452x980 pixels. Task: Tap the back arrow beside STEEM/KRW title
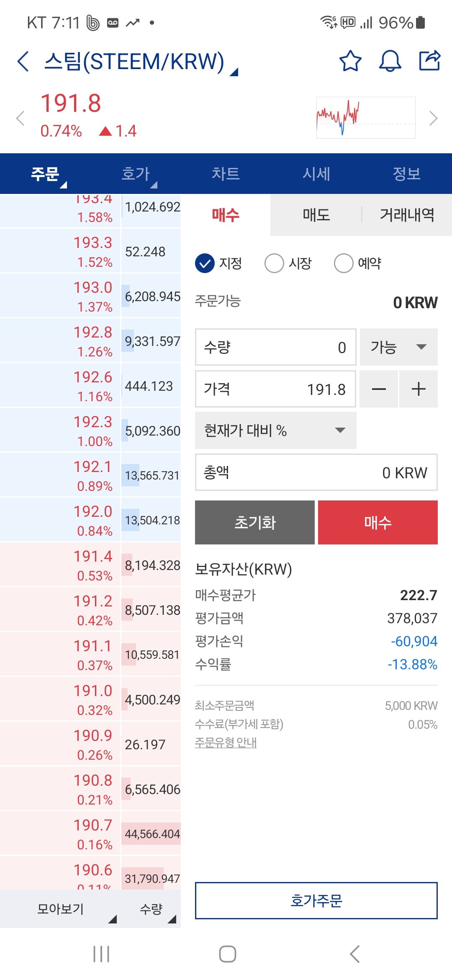coord(23,62)
